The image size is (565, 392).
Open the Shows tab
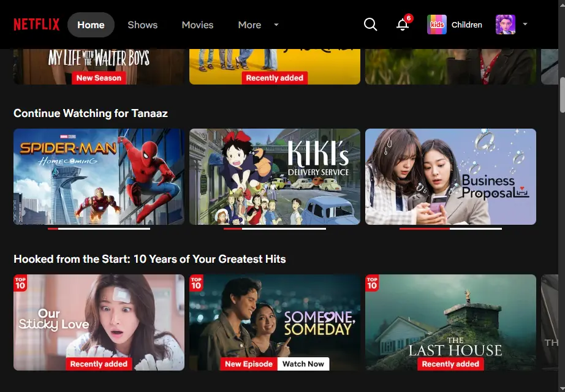[x=143, y=25]
